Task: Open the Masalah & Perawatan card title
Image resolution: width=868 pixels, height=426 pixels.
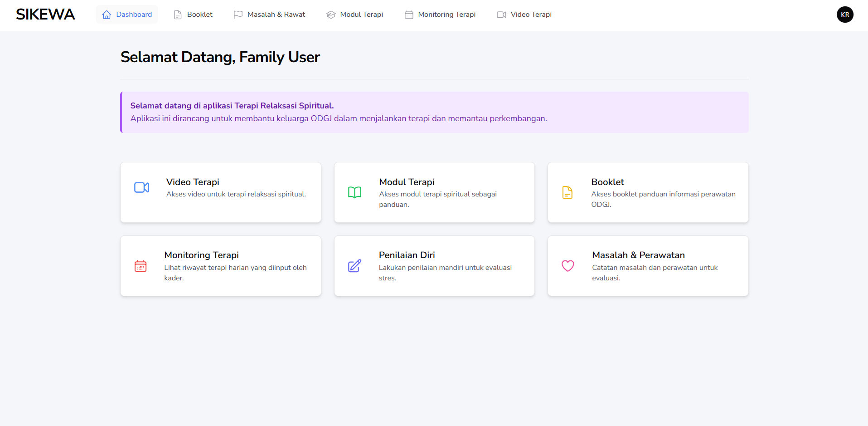Action: (638, 255)
